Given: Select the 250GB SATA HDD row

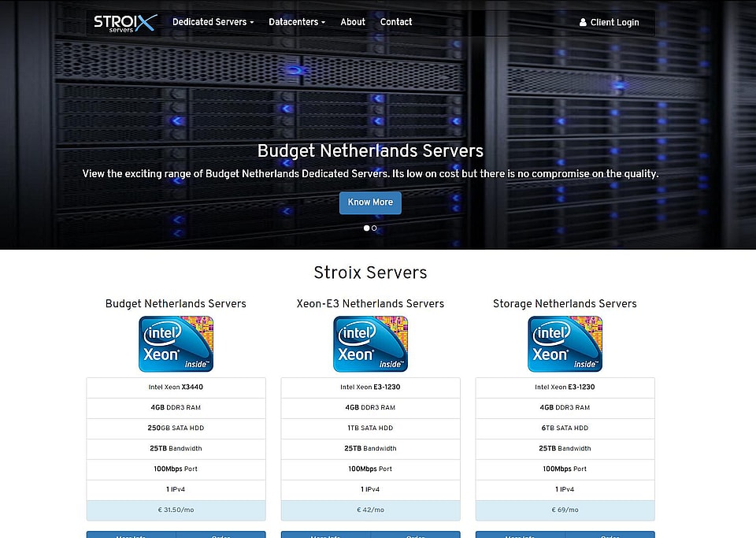Looking at the screenshot, I should pos(176,428).
